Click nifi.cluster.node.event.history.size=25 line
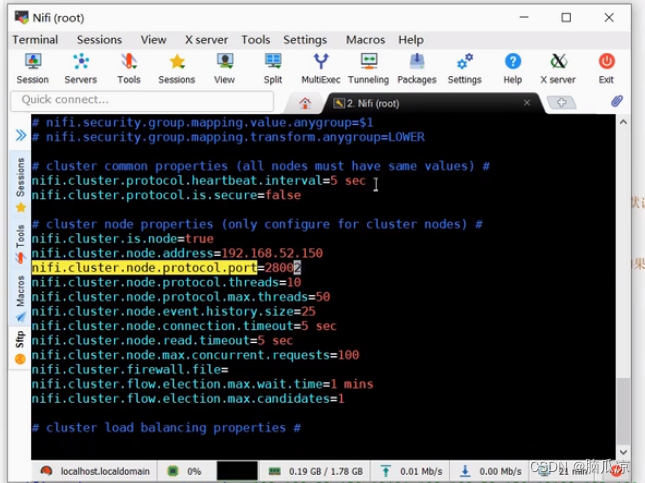This screenshot has height=483, width=645. point(174,311)
